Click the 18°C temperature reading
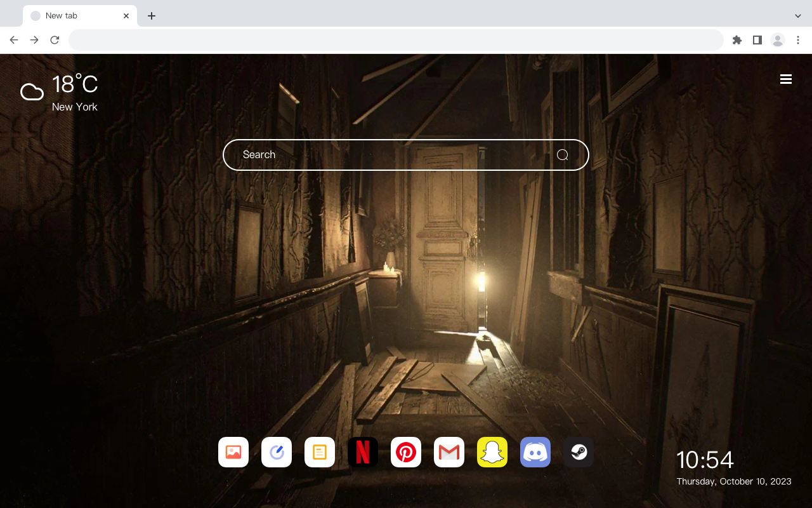 coord(75,84)
